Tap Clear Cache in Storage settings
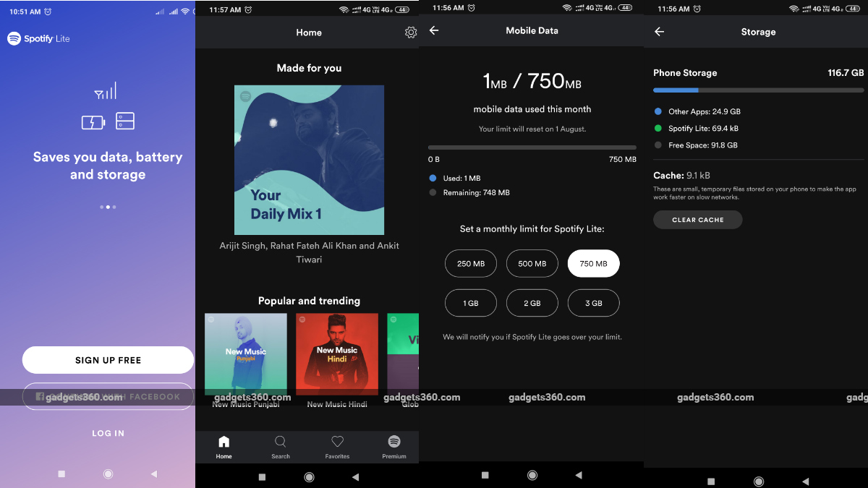The image size is (868, 488). tap(697, 219)
